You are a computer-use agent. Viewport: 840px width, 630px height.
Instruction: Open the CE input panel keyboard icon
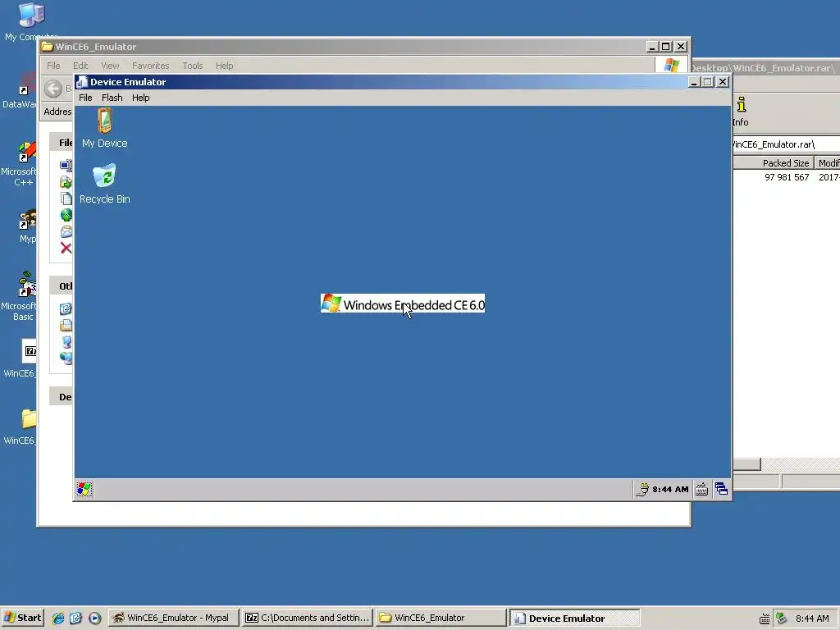point(701,489)
